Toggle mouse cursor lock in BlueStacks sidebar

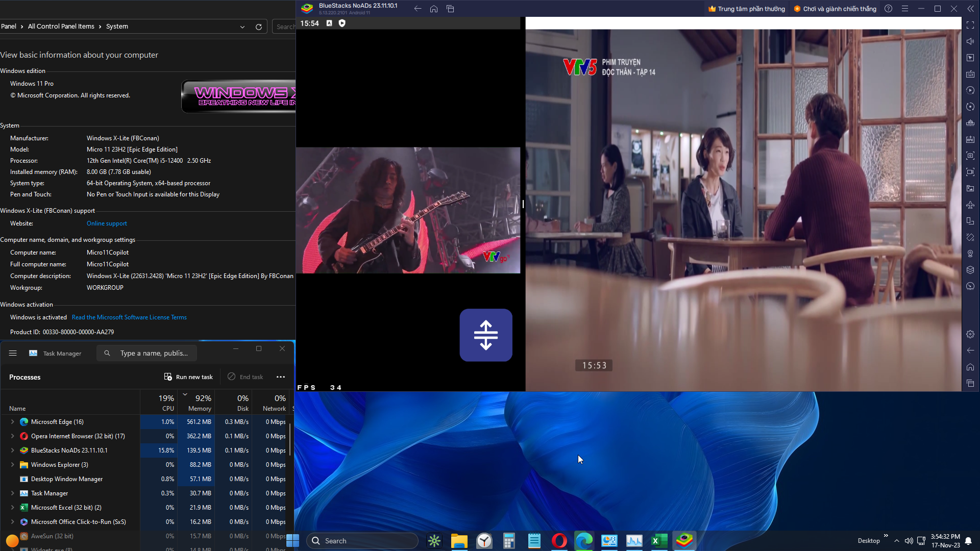pyautogui.click(x=970, y=58)
